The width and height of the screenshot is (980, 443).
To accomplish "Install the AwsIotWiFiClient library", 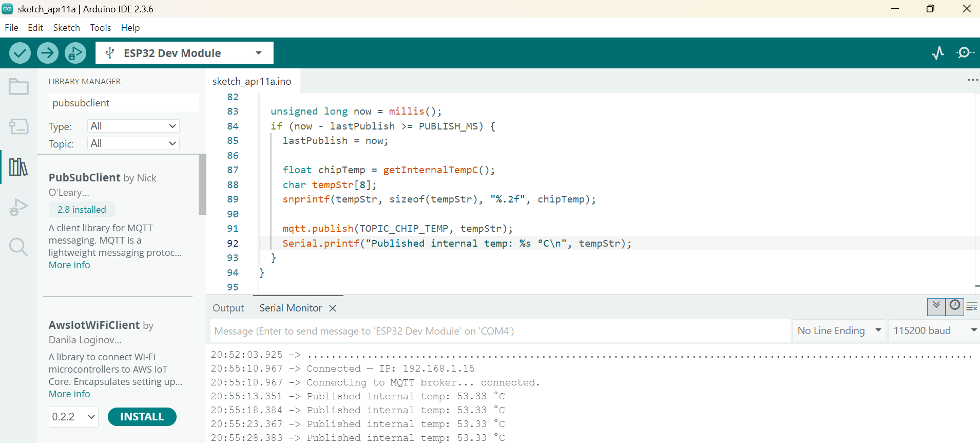I will pos(142,417).
